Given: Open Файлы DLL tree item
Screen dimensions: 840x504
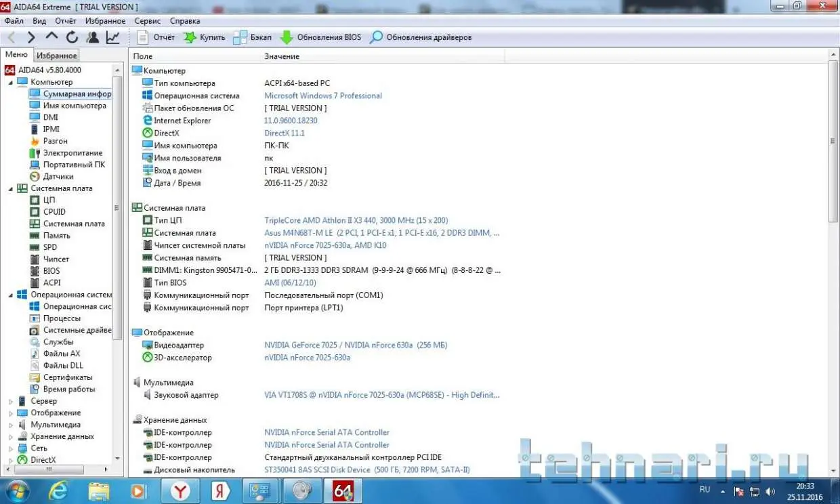Looking at the screenshot, I should tap(56, 365).
